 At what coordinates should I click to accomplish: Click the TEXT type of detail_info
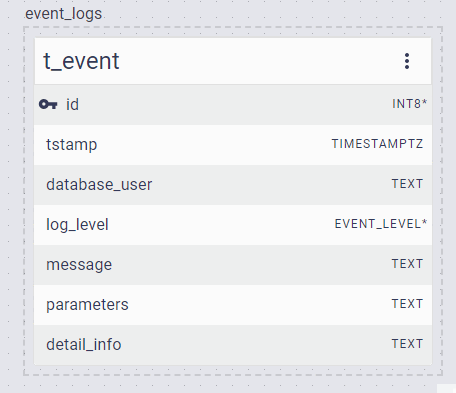pyautogui.click(x=407, y=344)
